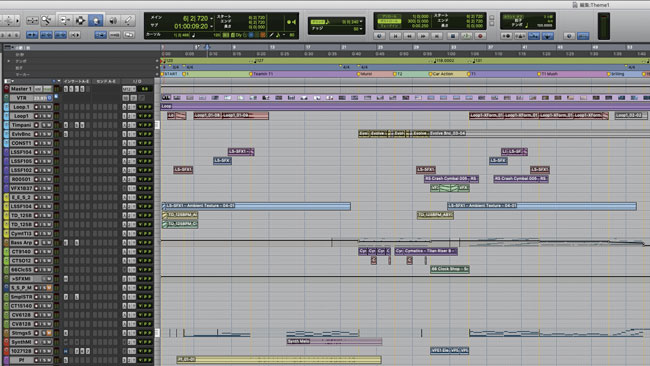Toggle solo on EvlvBnc track

point(45,134)
